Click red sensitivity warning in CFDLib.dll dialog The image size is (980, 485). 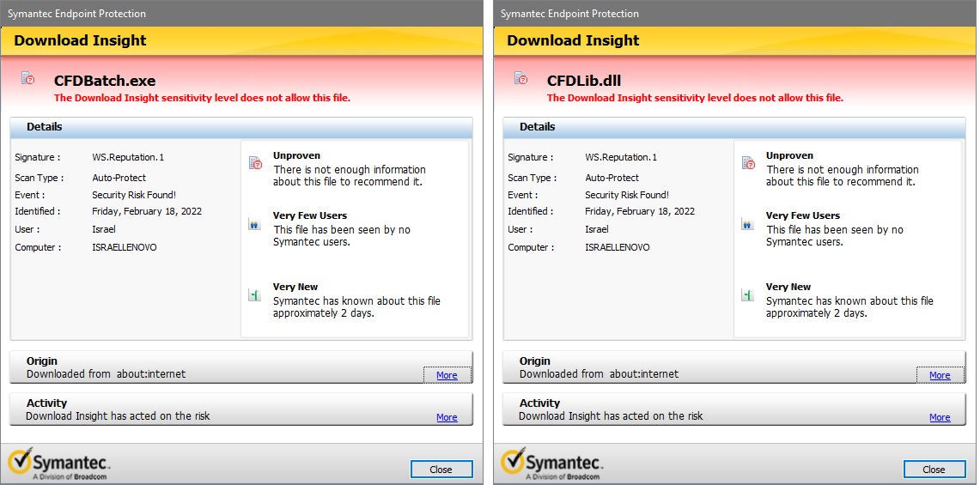click(x=696, y=98)
